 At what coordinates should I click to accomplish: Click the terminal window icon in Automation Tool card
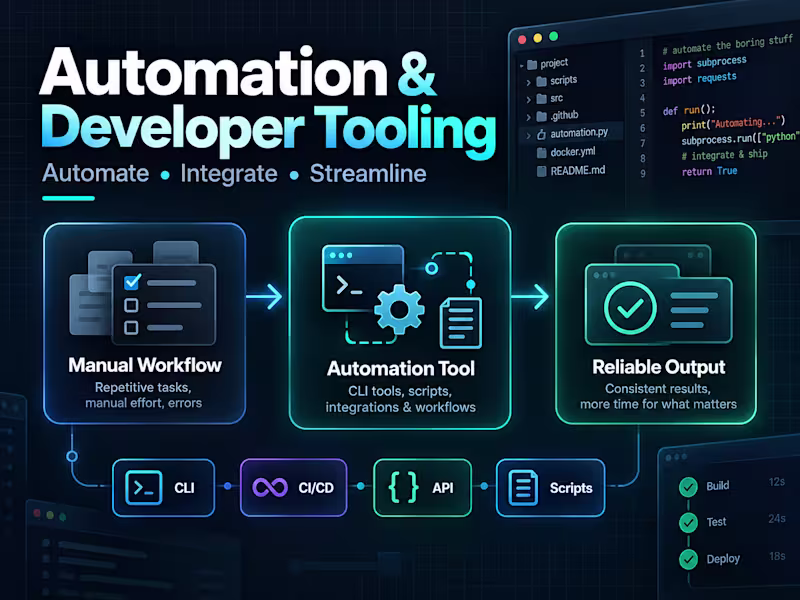(x=363, y=278)
